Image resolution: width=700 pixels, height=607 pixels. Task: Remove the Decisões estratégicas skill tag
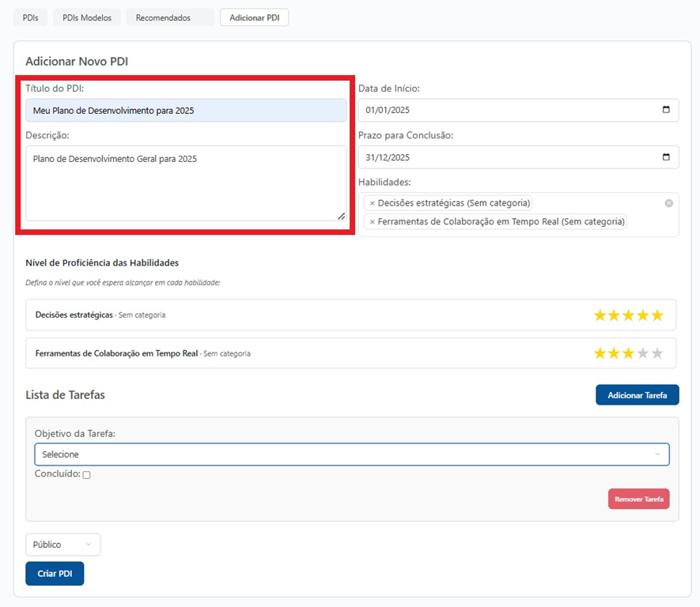click(373, 203)
